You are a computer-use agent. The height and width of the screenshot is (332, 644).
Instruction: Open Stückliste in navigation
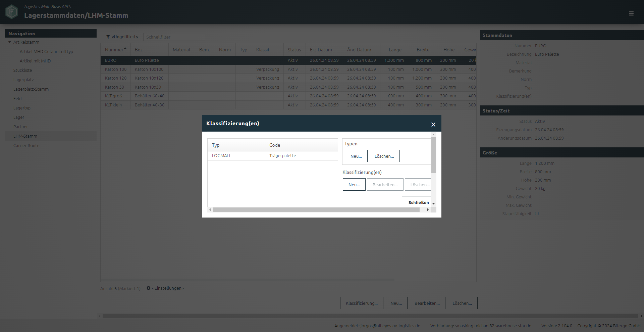(x=22, y=70)
